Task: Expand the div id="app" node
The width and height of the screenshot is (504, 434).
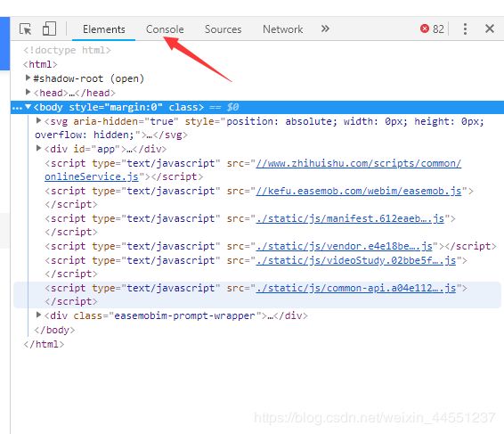Action: click(x=38, y=148)
